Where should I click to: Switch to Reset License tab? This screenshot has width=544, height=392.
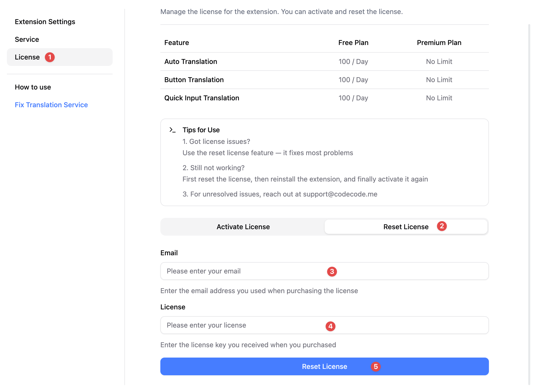coord(406,227)
